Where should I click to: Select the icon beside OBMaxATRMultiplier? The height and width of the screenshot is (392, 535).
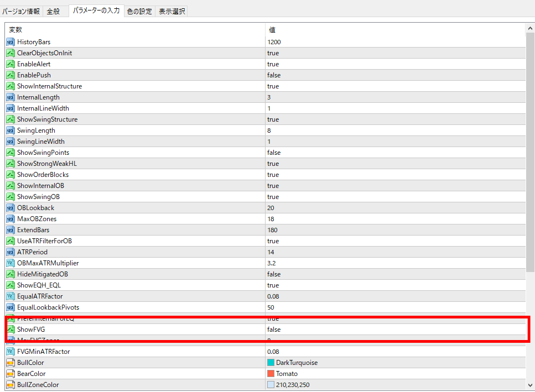(x=11, y=263)
